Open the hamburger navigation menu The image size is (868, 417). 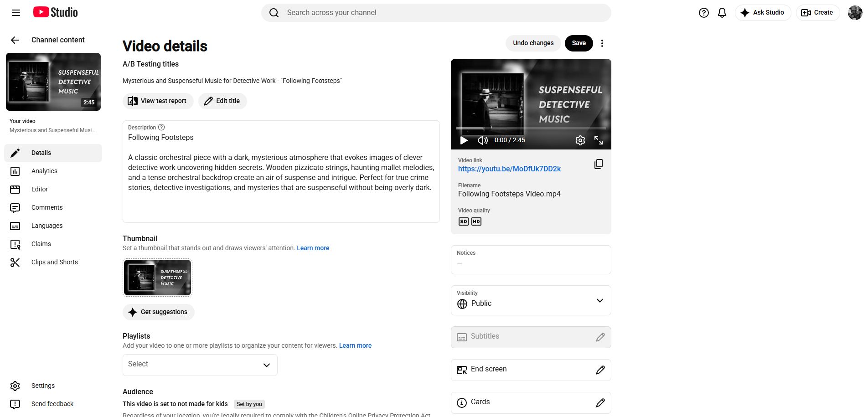point(16,13)
